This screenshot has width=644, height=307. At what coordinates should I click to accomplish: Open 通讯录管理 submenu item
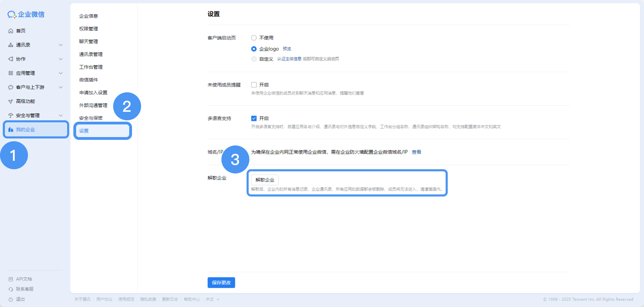pyautogui.click(x=91, y=54)
